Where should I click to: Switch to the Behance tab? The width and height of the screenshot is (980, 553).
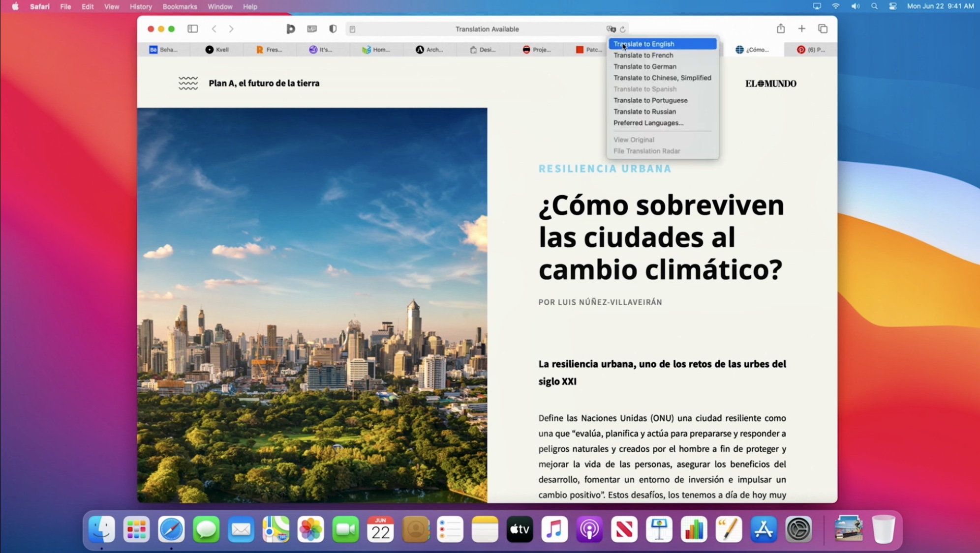point(163,50)
